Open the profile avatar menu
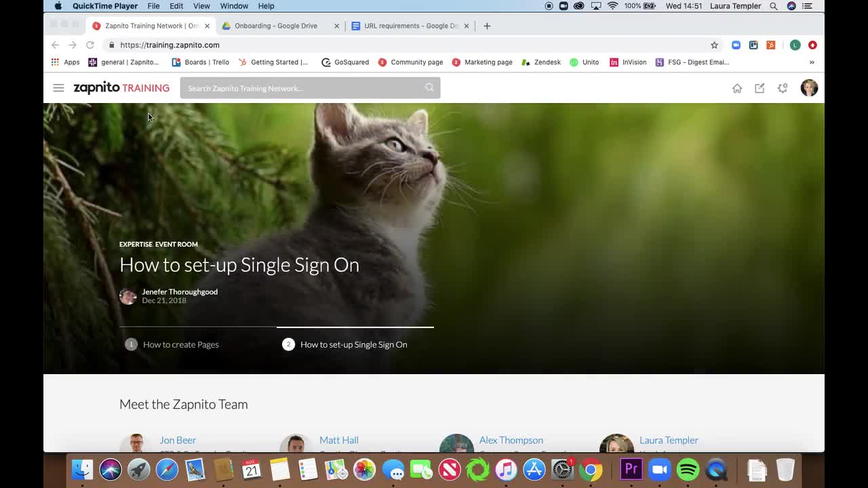 coord(809,87)
